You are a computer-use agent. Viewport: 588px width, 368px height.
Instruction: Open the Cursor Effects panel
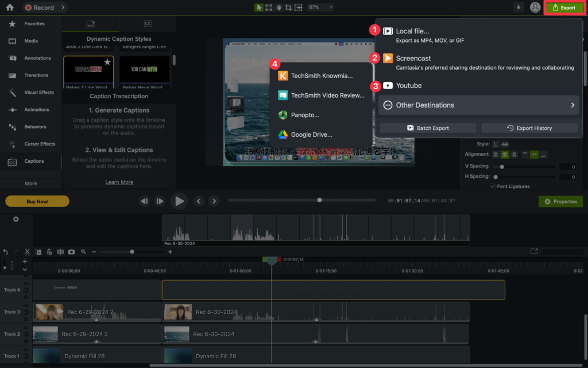click(31, 144)
